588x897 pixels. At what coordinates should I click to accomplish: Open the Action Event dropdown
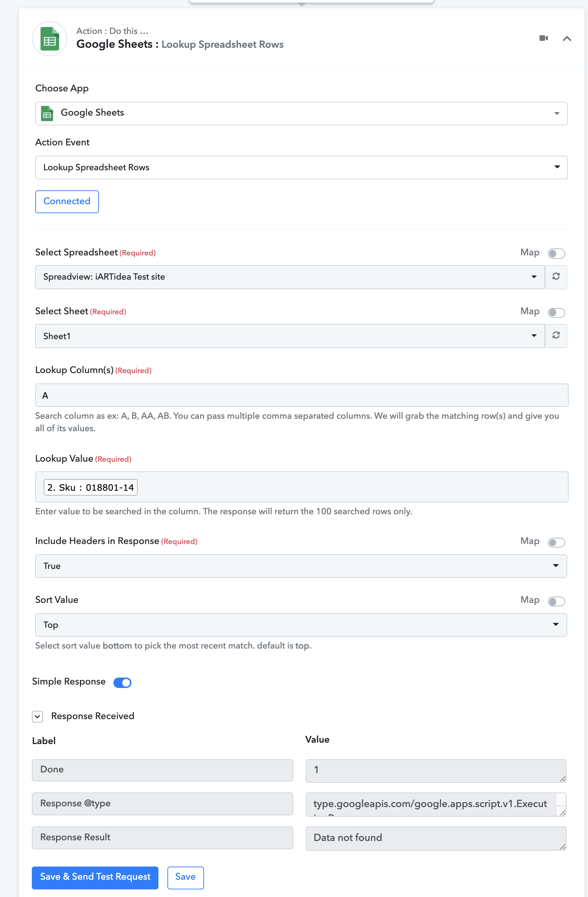[301, 167]
